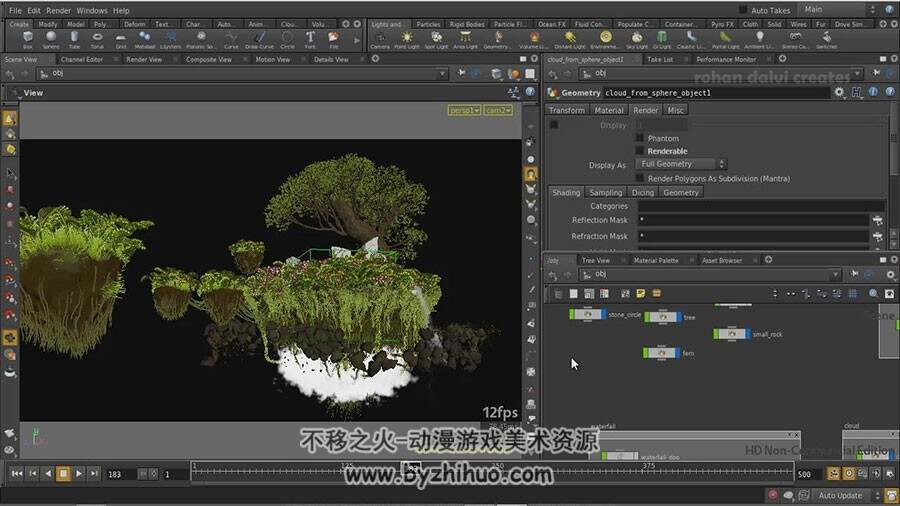Image resolution: width=900 pixels, height=506 pixels.
Task: Open the Transform parameter tab
Action: [x=567, y=110]
